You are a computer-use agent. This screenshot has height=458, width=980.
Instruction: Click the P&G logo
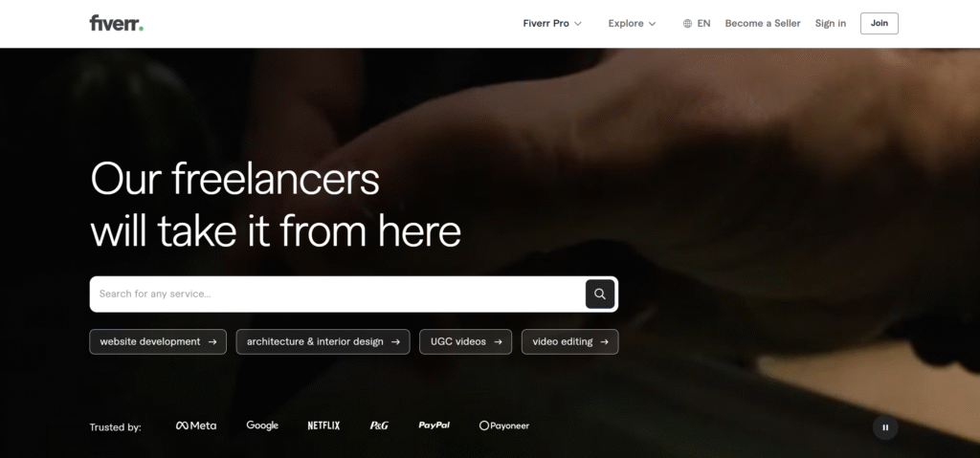tap(379, 425)
